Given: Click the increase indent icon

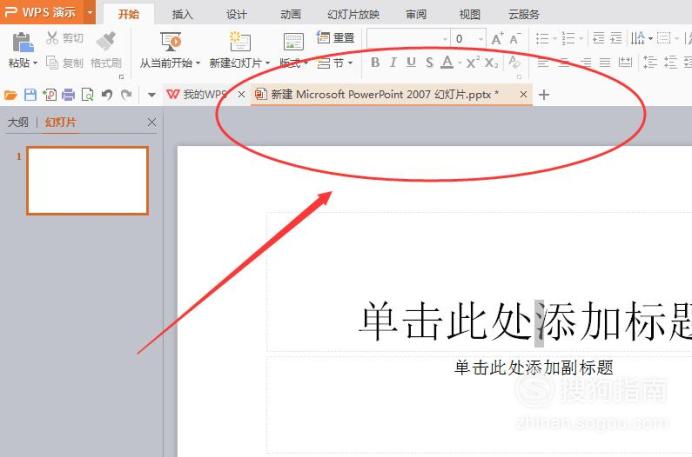Looking at the screenshot, I should click(616, 38).
